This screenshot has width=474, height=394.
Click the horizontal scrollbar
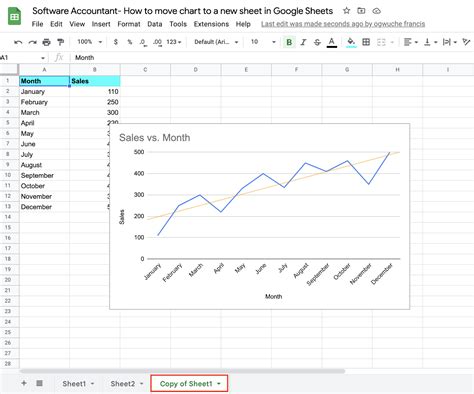pyautogui.click(x=182, y=371)
